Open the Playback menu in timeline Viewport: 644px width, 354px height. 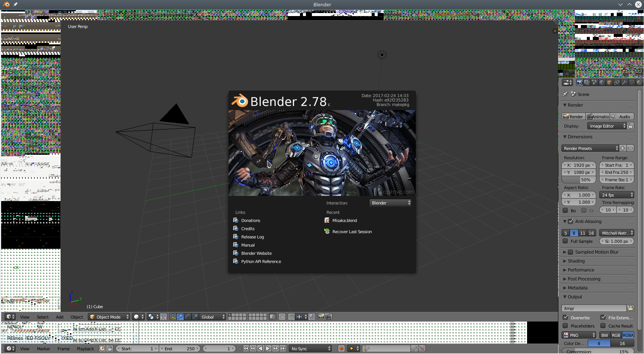(85, 349)
